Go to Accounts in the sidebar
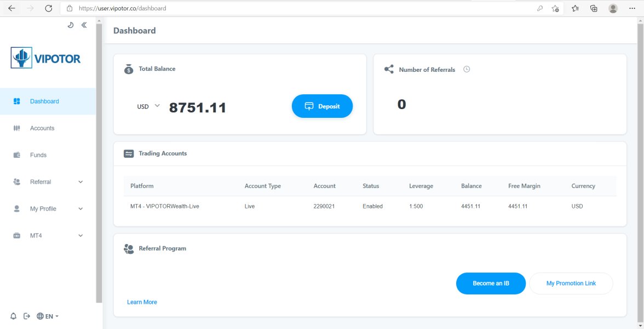This screenshot has width=644, height=329. (x=42, y=128)
